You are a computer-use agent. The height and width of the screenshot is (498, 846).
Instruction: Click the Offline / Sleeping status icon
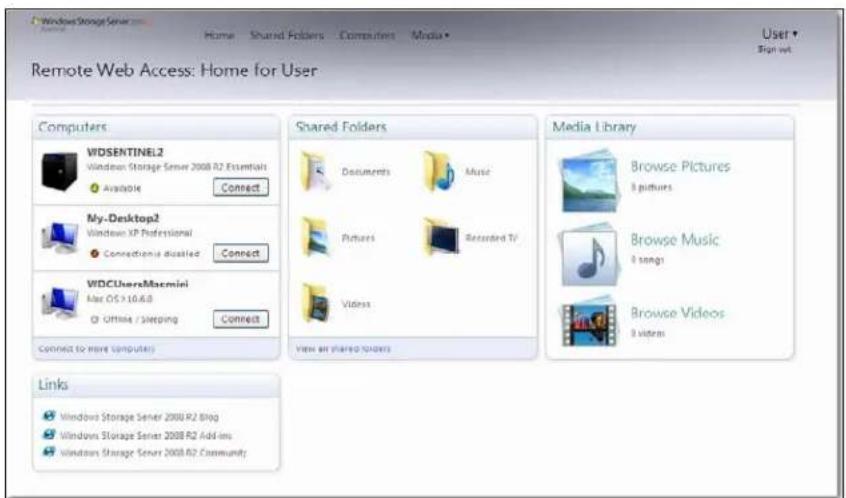click(94, 319)
